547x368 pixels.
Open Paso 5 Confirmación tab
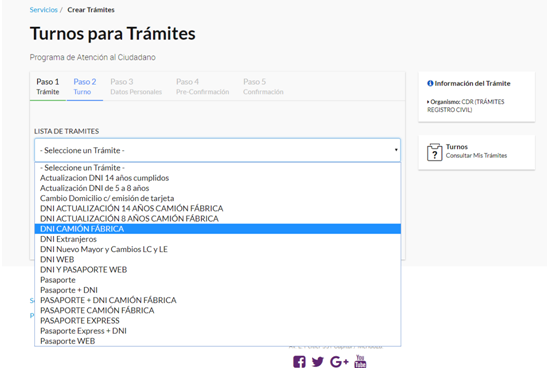coord(263,87)
